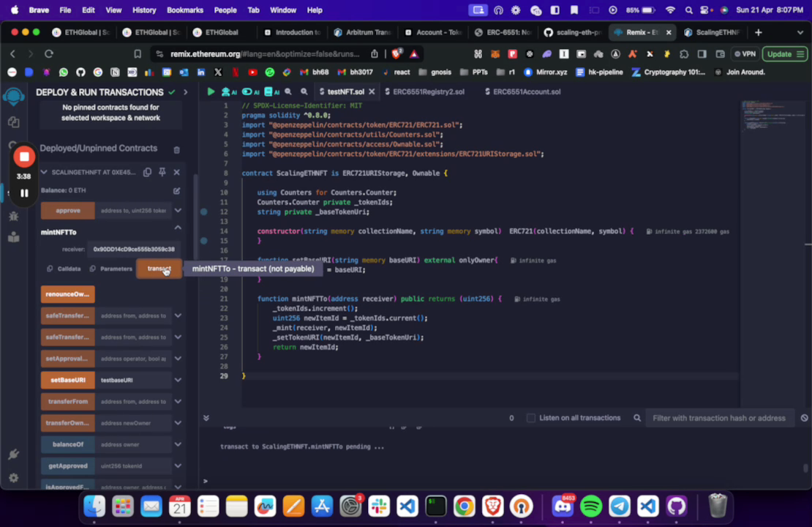Screen dimensions: 812x527
Task: Open the Bookmarks menu in menu bar
Action: [185, 10]
